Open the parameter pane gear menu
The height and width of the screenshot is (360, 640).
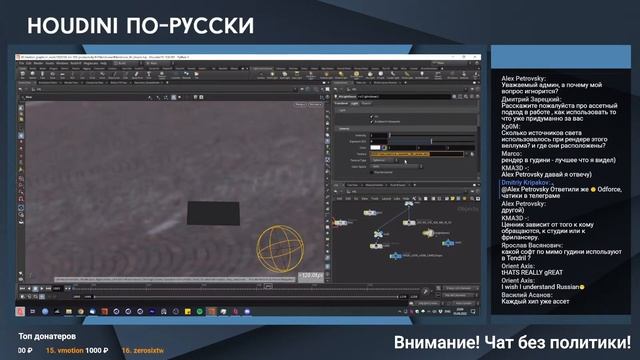454,96
